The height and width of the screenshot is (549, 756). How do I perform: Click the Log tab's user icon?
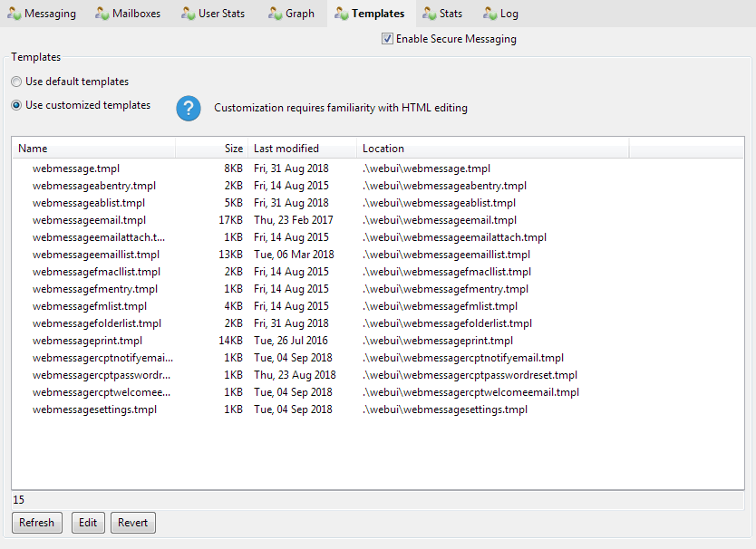click(490, 14)
